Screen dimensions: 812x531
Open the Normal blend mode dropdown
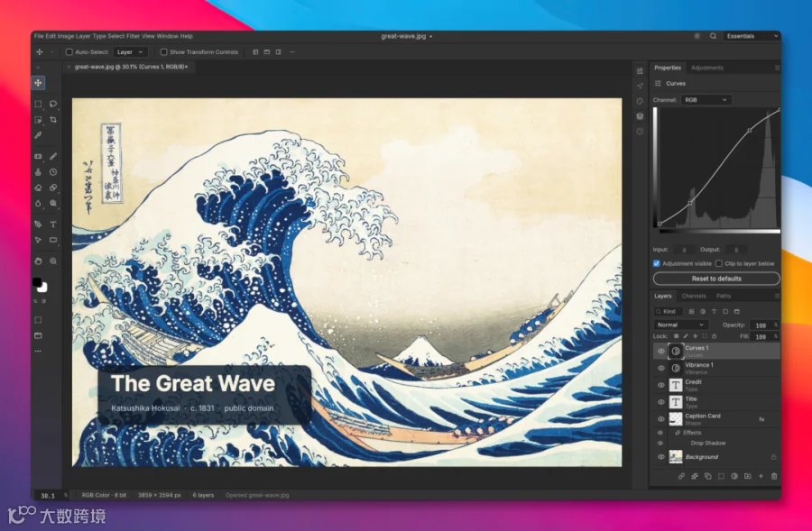tap(681, 325)
